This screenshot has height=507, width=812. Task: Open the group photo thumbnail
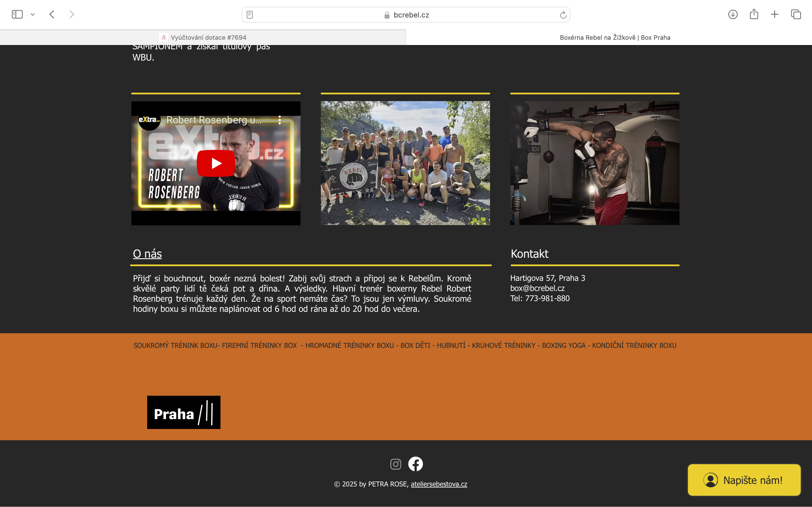click(405, 163)
